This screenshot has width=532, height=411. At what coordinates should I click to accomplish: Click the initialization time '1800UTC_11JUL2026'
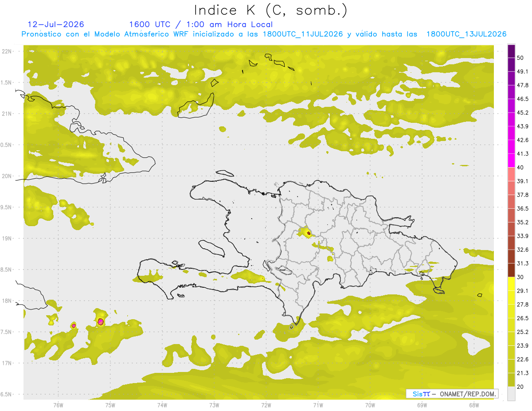coord(303,34)
